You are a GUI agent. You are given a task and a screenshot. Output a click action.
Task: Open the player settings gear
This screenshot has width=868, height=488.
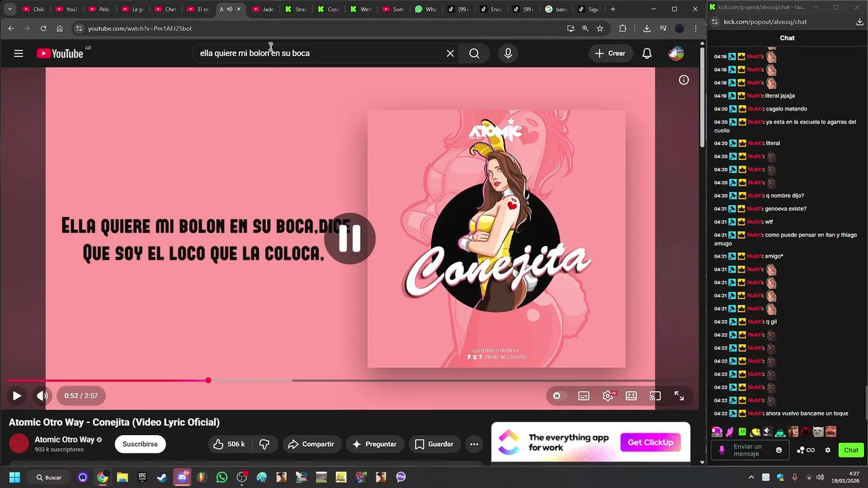[608, 396]
